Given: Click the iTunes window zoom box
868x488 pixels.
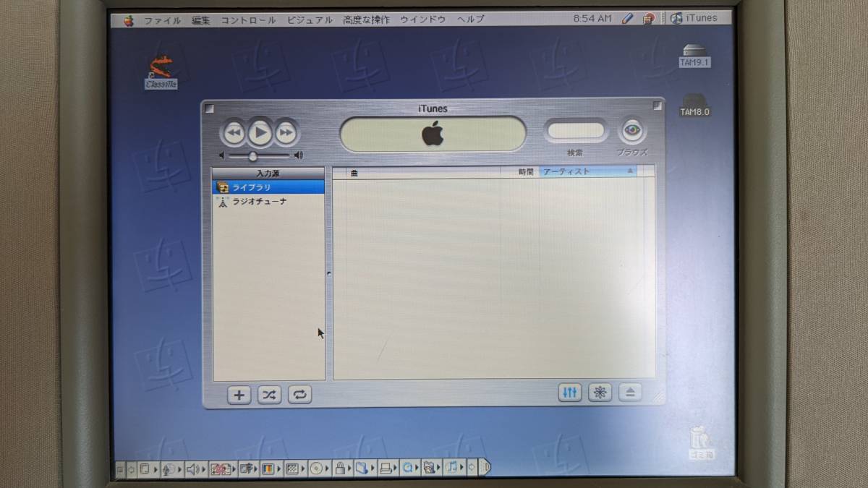Looking at the screenshot, I should pyautogui.click(x=657, y=106).
